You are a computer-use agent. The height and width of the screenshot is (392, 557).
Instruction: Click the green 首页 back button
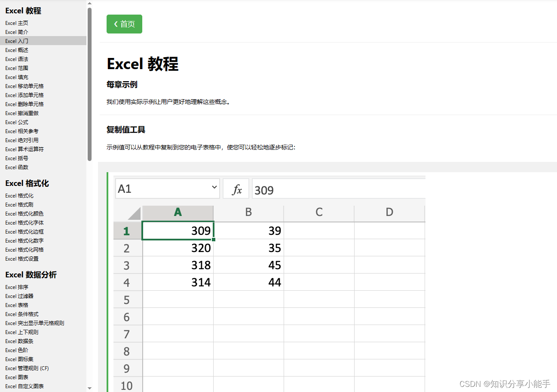point(124,24)
